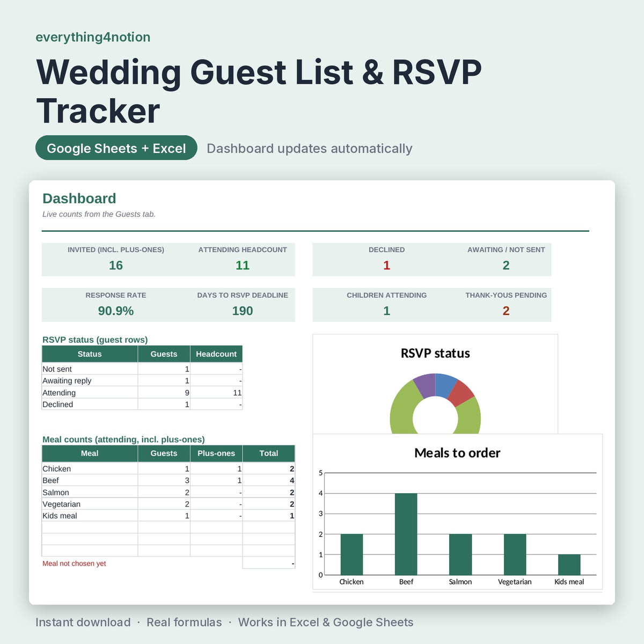Select the Status column header
Image resolution: width=644 pixels, height=644 pixels.
pyautogui.click(x=90, y=354)
